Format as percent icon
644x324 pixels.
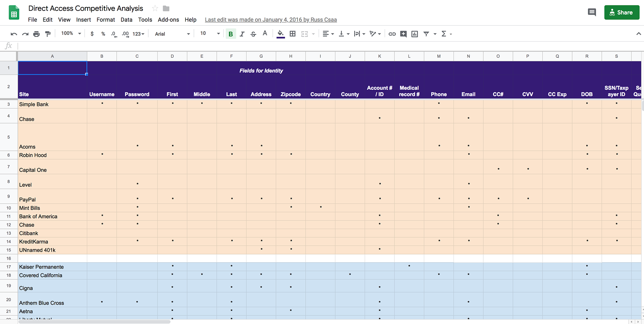[x=103, y=34]
